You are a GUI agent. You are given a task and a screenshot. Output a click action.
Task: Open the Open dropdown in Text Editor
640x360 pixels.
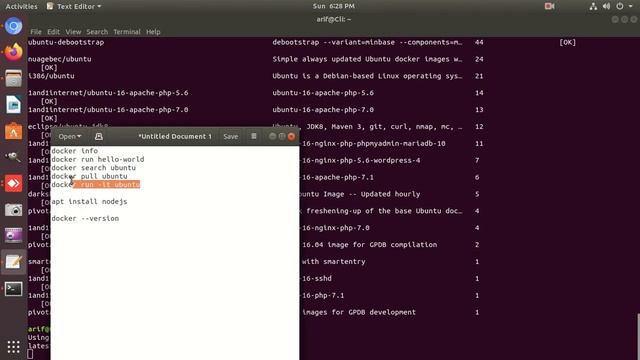coord(70,136)
